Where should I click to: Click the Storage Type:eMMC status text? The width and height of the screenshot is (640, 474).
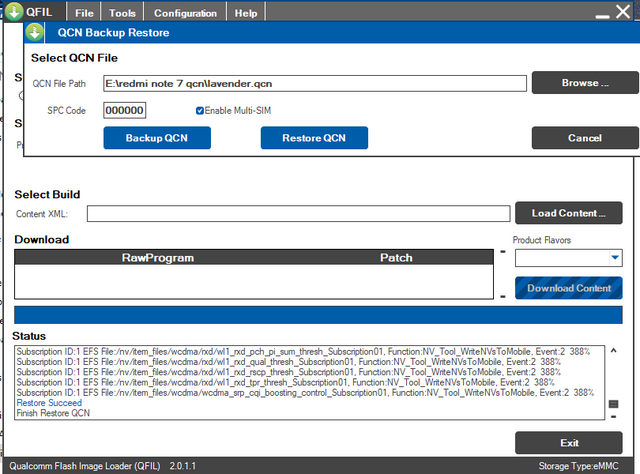(x=578, y=466)
